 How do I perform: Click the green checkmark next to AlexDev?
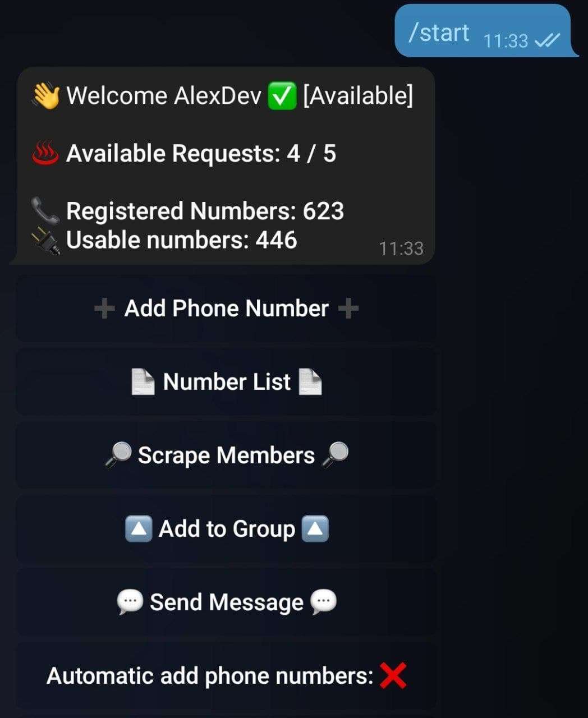282,96
